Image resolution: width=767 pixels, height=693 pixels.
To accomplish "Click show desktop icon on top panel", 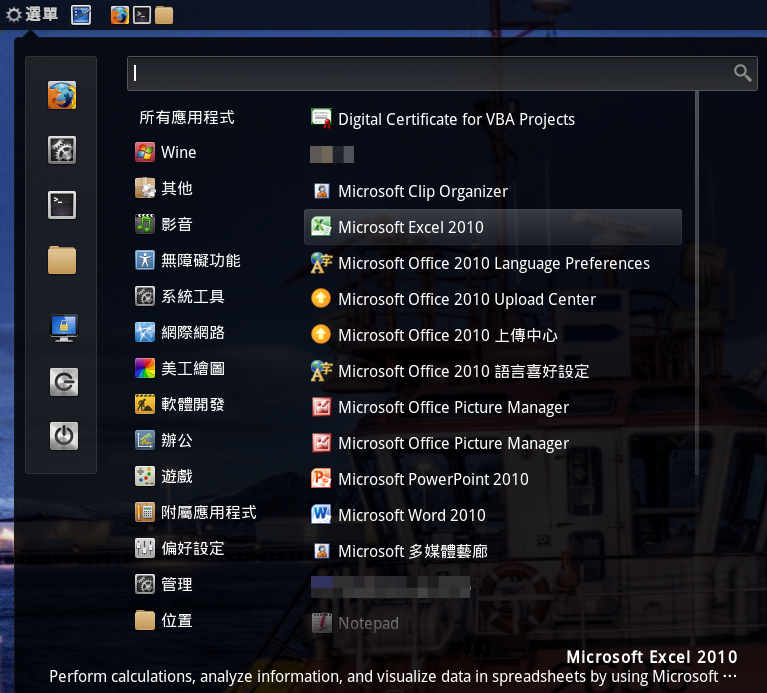I will pyautogui.click(x=81, y=15).
